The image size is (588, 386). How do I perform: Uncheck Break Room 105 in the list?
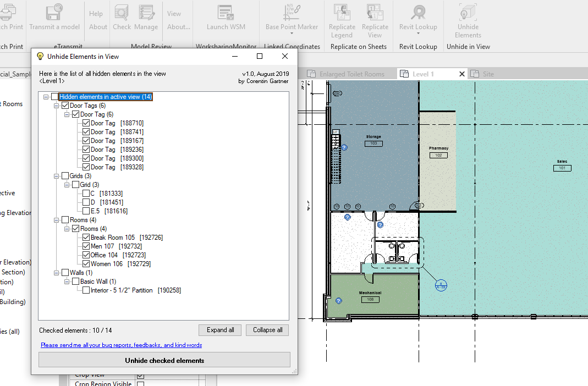(86, 237)
